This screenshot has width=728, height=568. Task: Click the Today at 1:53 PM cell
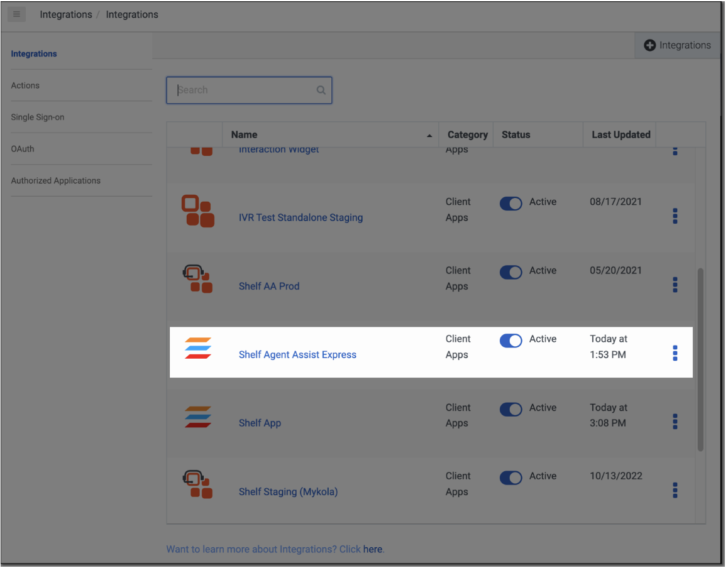click(x=608, y=347)
